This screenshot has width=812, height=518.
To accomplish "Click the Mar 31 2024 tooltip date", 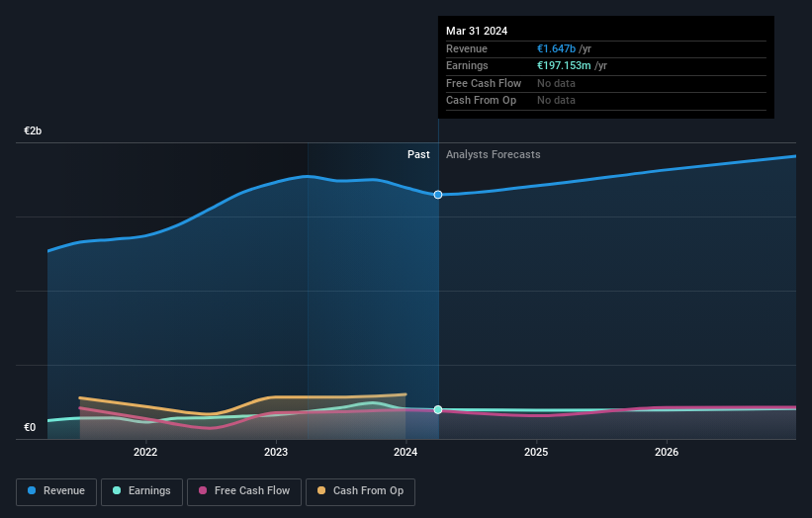I will pos(477,31).
